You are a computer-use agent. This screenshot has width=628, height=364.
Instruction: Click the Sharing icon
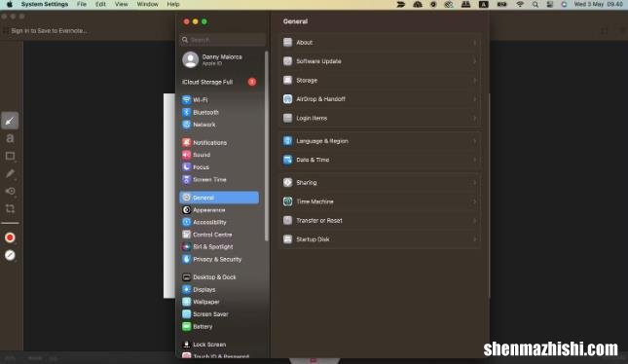(x=287, y=183)
